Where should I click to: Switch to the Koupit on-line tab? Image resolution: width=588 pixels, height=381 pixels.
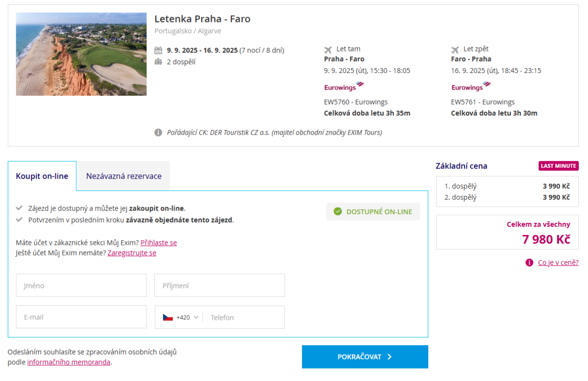click(x=42, y=176)
